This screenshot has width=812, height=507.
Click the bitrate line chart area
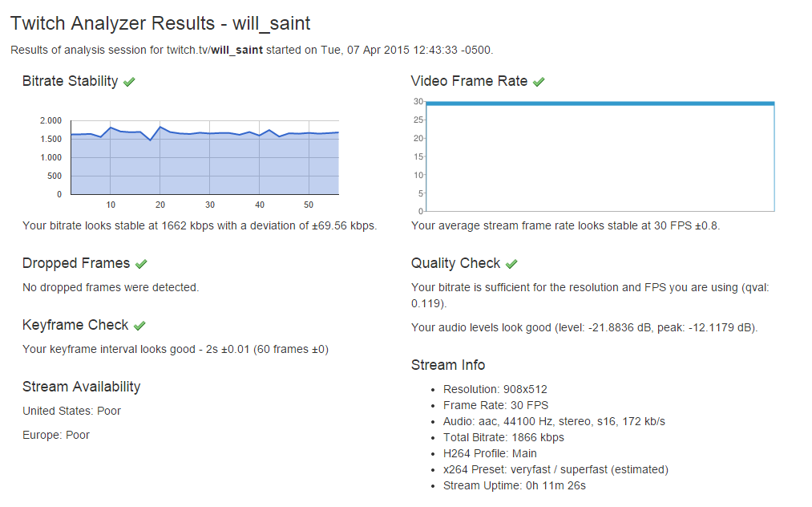204,157
